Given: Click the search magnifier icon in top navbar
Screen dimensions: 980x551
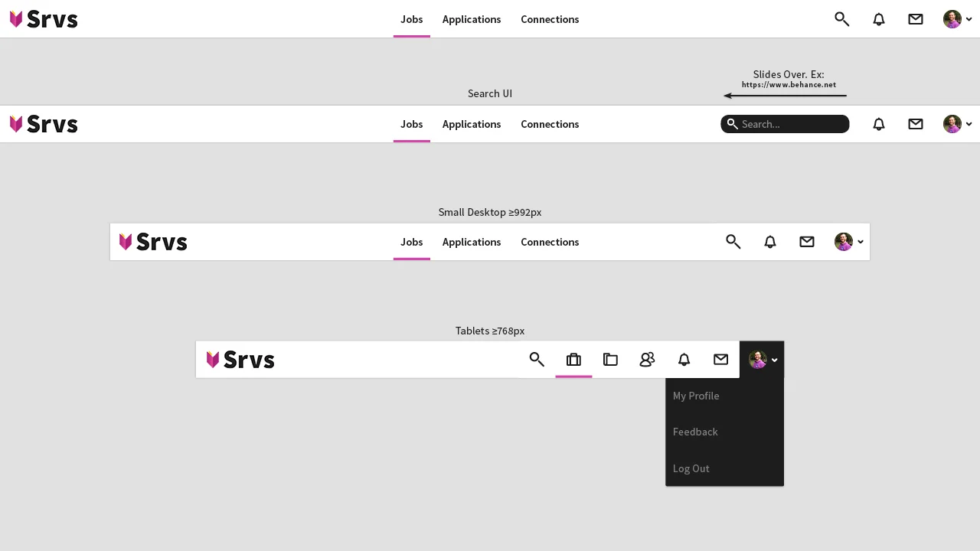Looking at the screenshot, I should point(841,19).
